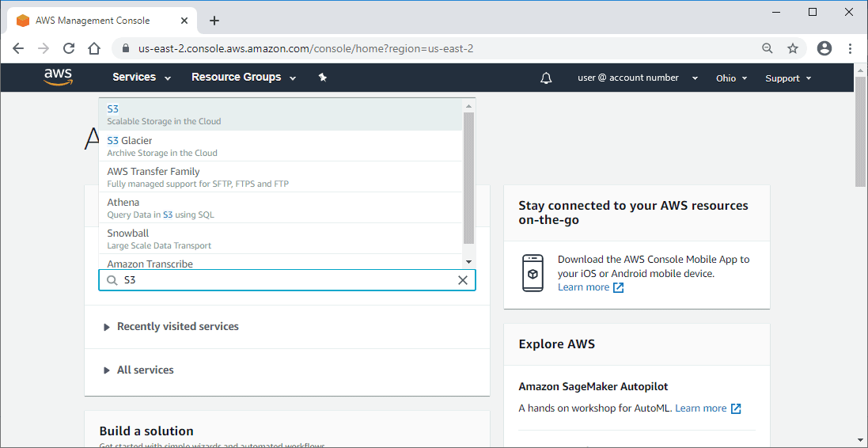Viewport: 868px width, 448px height.
Task: Expand Recently visited services section
Action: point(171,327)
